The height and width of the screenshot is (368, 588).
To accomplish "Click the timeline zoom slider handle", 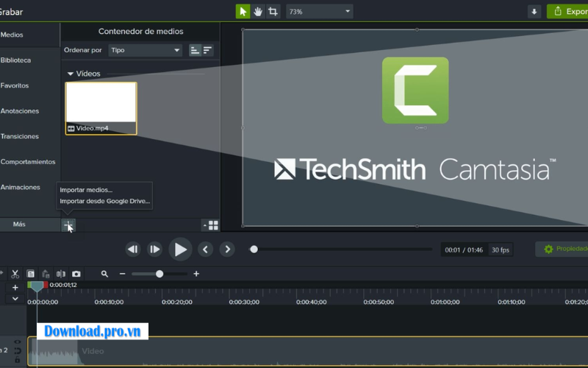I will (x=159, y=274).
